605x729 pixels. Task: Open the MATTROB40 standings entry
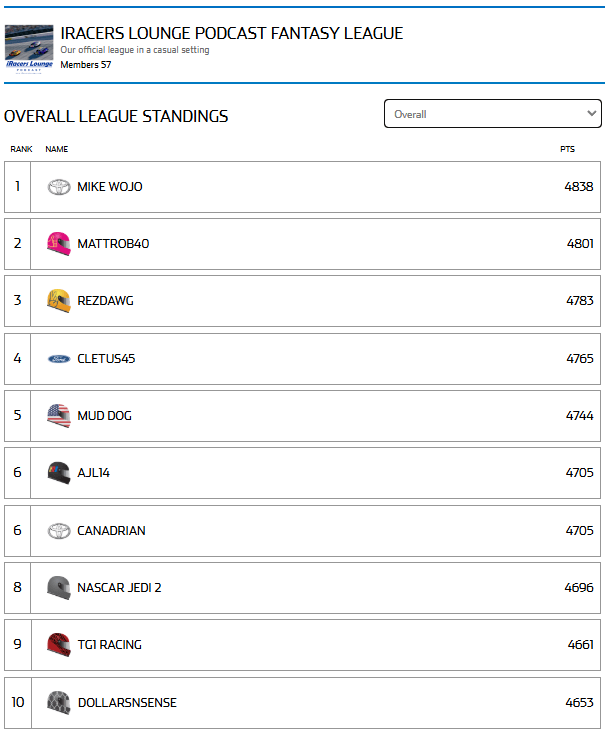coord(302,244)
